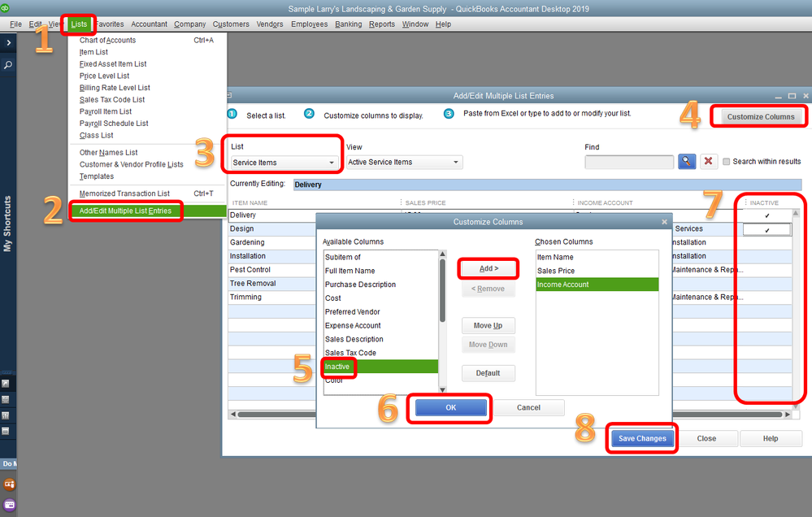The image size is (812, 517).
Task: Choose Add/Edit Multiple List Entries
Action: [x=147, y=211]
